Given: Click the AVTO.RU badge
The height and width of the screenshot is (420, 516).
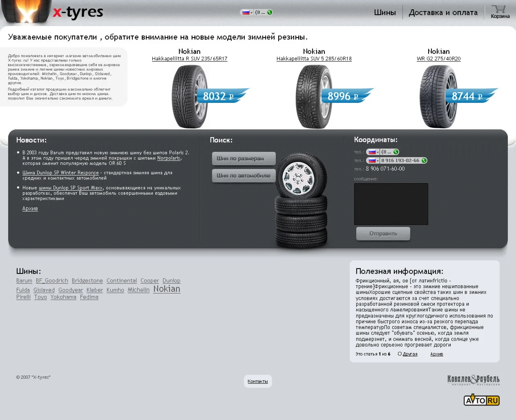Looking at the screenshot, I should (482, 400).
